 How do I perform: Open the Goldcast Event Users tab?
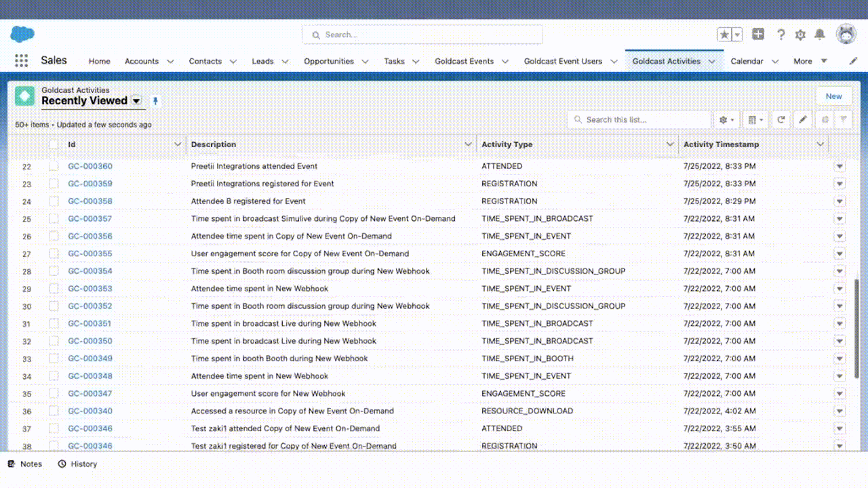click(x=563, y=61)
